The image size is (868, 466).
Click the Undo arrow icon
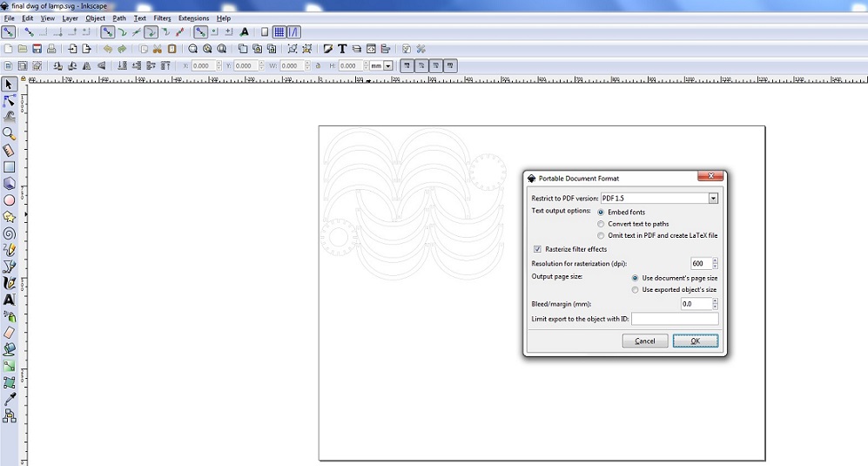tap(107, 49)
